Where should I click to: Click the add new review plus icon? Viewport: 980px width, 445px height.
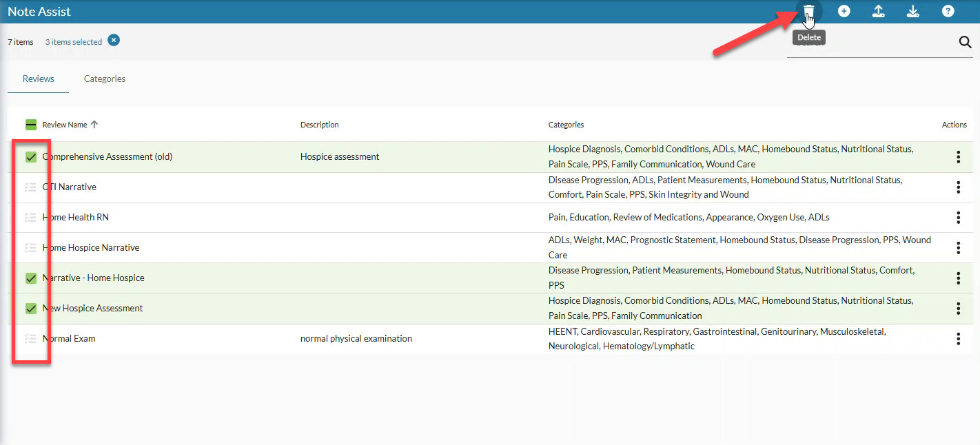844,12
